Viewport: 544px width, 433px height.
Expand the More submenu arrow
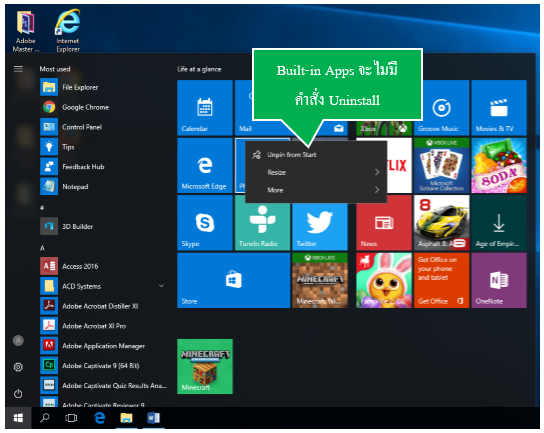click(x=377, y=190)
